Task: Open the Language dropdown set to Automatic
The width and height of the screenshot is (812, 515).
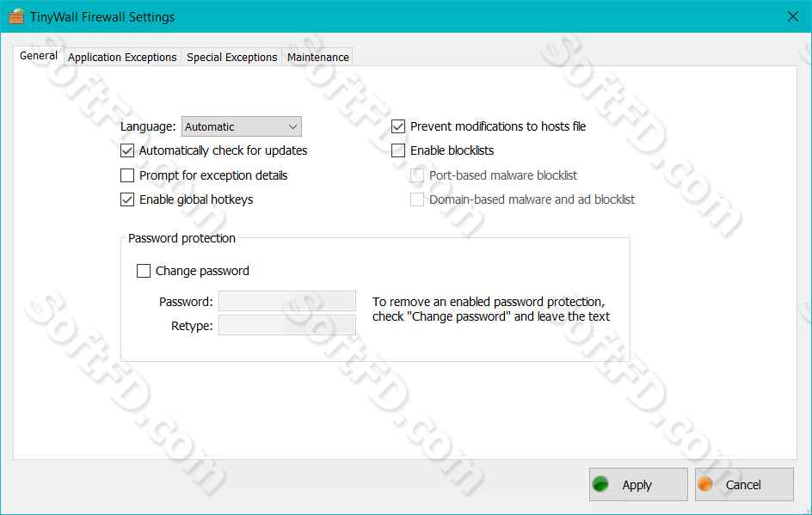Action: pos(242,126)
